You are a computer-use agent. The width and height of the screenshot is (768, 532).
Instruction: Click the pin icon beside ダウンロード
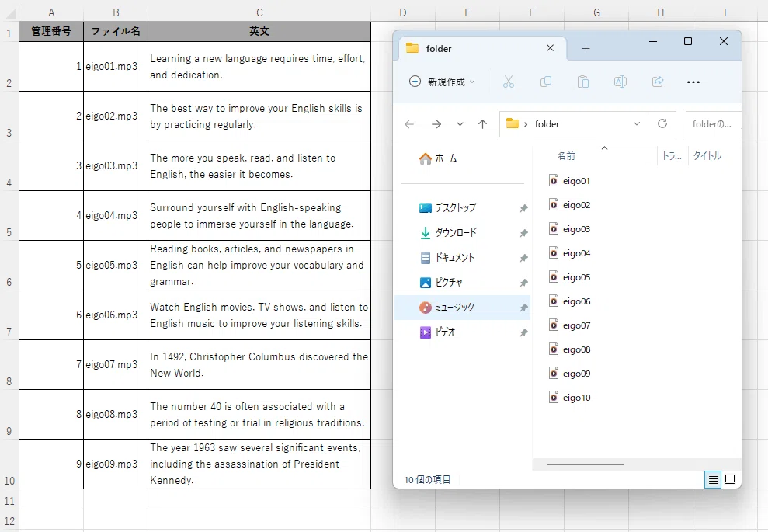tap(523, 233)
